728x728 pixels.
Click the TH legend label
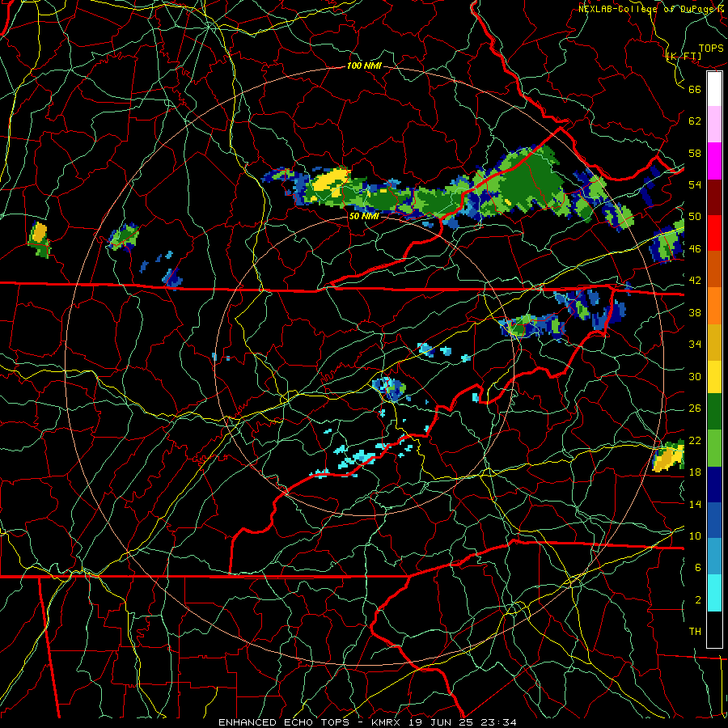pyautogui.click(x=695, y=632)
